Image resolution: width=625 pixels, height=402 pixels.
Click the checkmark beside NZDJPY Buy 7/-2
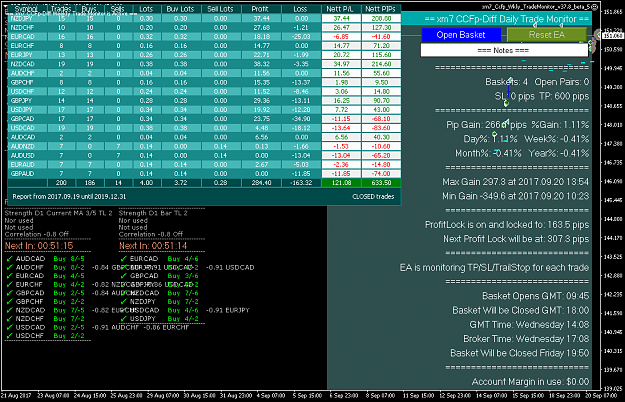pyautogui.click(x=124, y=302)
